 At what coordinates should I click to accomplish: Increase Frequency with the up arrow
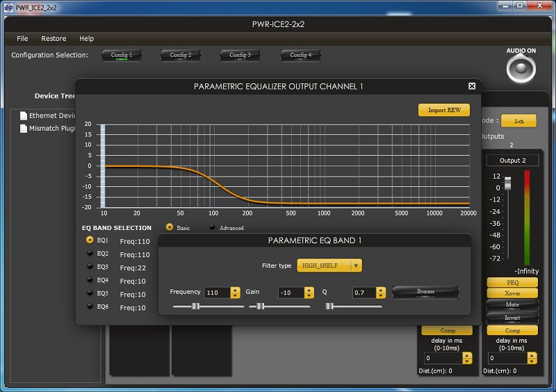click(x=235, y=290)
